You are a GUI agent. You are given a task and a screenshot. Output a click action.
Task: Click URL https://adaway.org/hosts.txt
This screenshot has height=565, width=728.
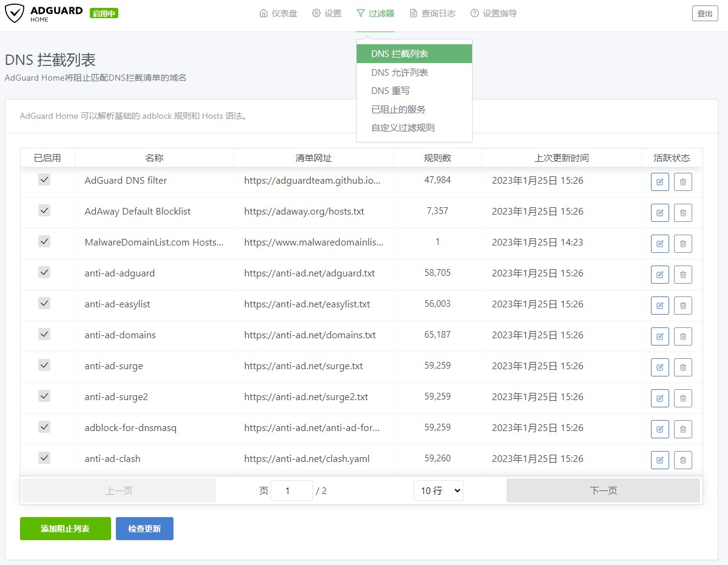coord(305,212)
